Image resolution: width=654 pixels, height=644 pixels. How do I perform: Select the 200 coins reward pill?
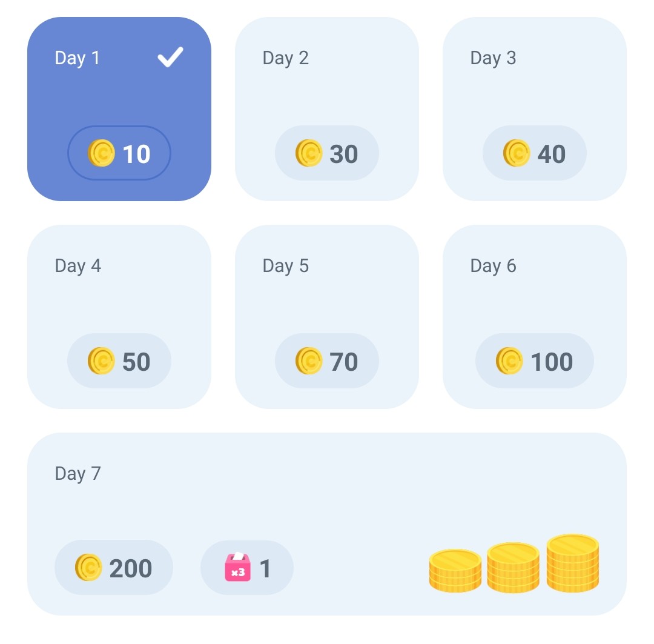pyautogui.click(x=114, y=568)
